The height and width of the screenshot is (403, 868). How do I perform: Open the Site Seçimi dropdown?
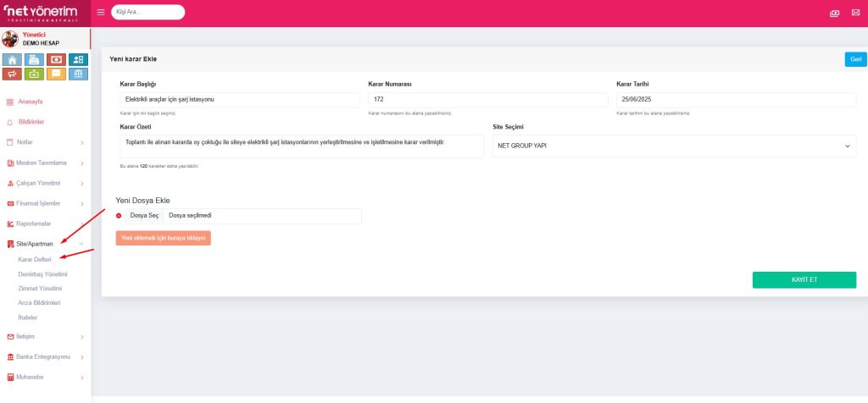point(674,146)
